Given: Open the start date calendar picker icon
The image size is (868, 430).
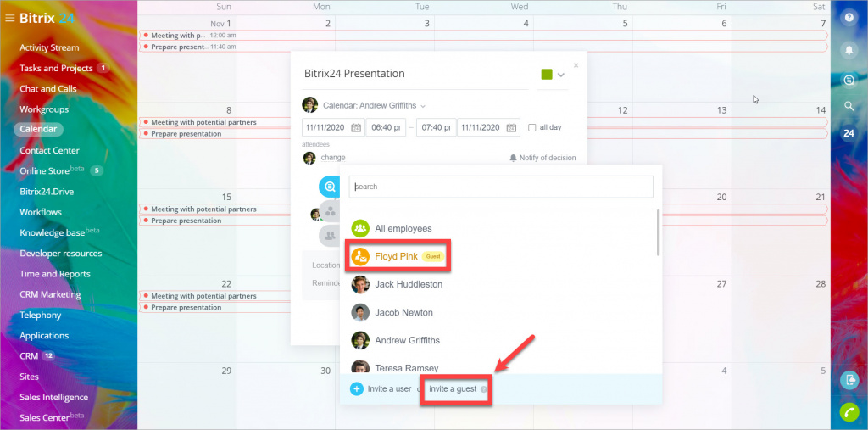Looking at the screenshot, I should (356, 127).
